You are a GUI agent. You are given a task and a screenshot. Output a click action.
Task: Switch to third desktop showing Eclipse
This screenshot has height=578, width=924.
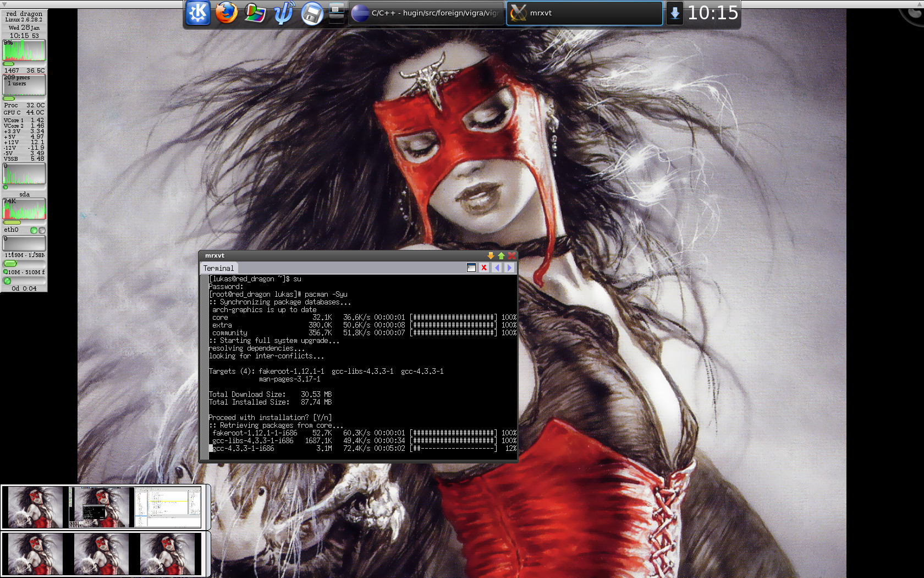tap(168, 507)
